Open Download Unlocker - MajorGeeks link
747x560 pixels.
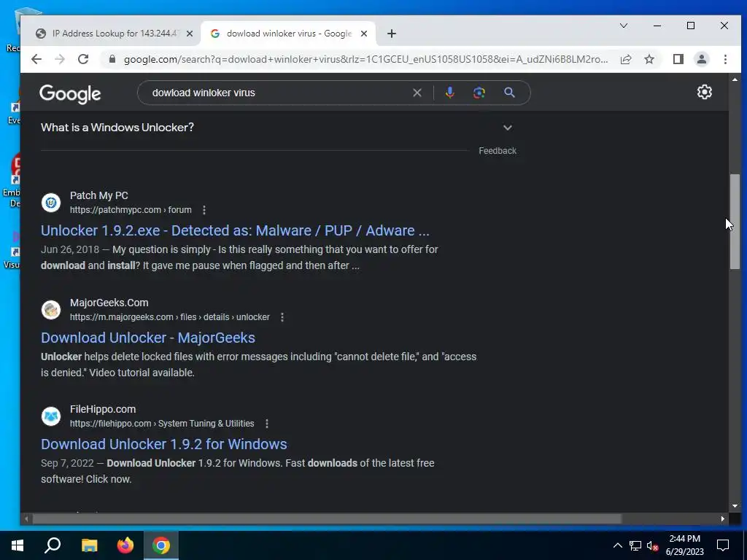tap(147, 338)
